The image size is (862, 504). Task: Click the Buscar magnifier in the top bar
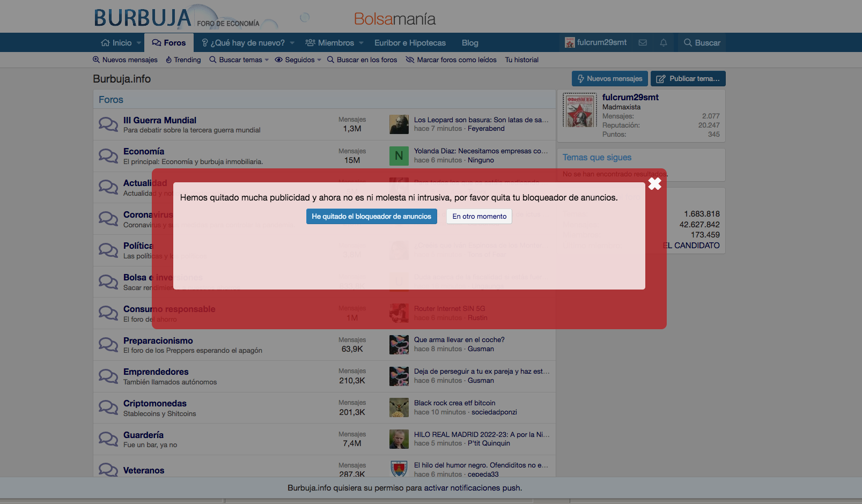point(687,42)
